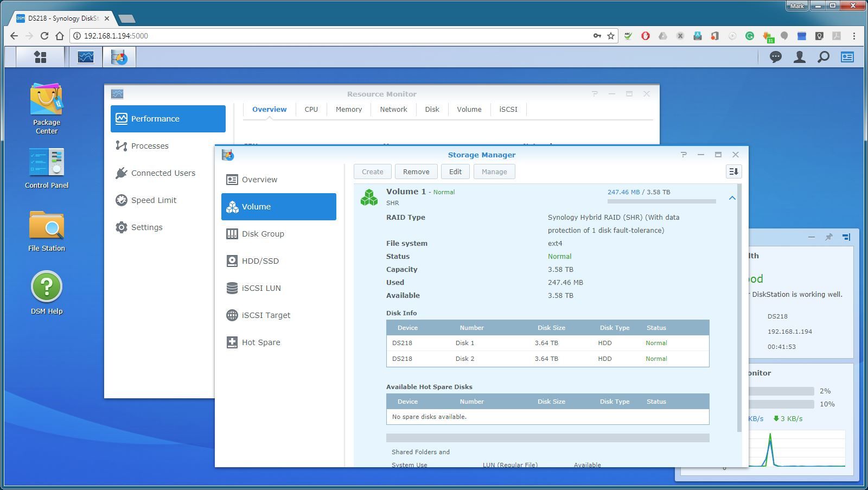This screenshot has width=868, height=490.
Task: Open iSCSI LUN section
Action: (x=279, y=288)
